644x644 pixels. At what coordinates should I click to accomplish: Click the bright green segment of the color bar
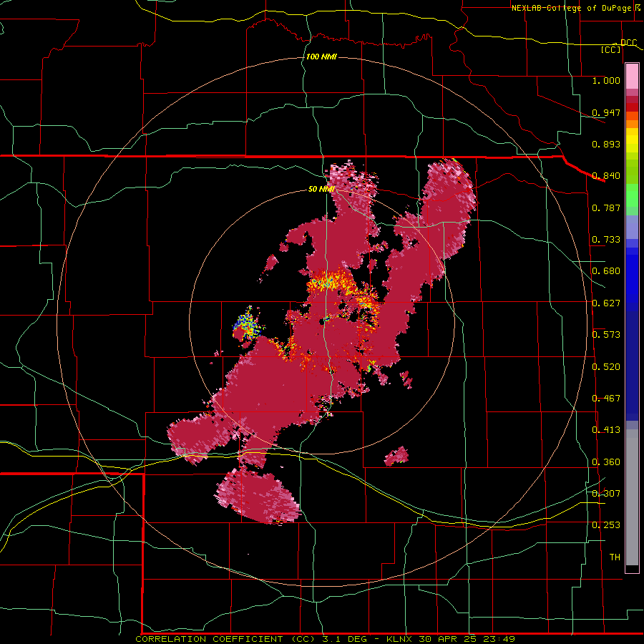[632, 195]
